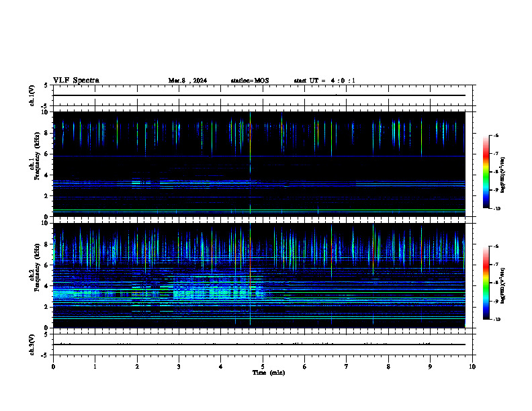The height and width of the screenshot is (411, 532).
Task: Click time axis tick label "10"
Action: (x=472, y=367)
